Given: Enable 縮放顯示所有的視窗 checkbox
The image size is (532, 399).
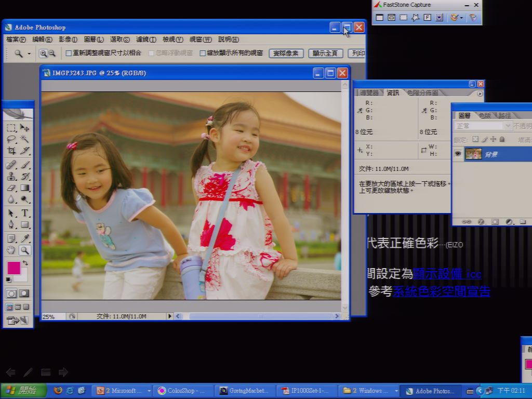Looking at the screenshot, I should 203,54.
